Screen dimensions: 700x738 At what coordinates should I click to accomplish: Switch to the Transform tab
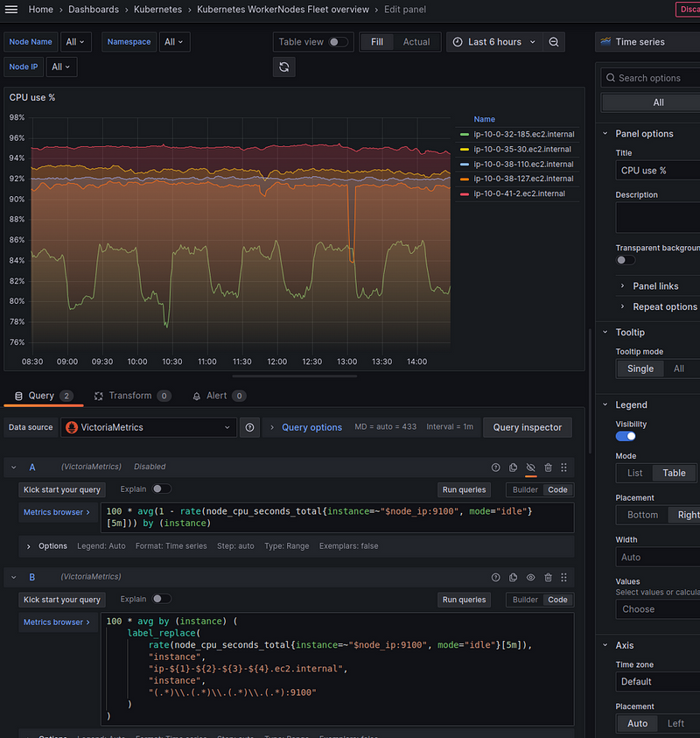[129, 396]
